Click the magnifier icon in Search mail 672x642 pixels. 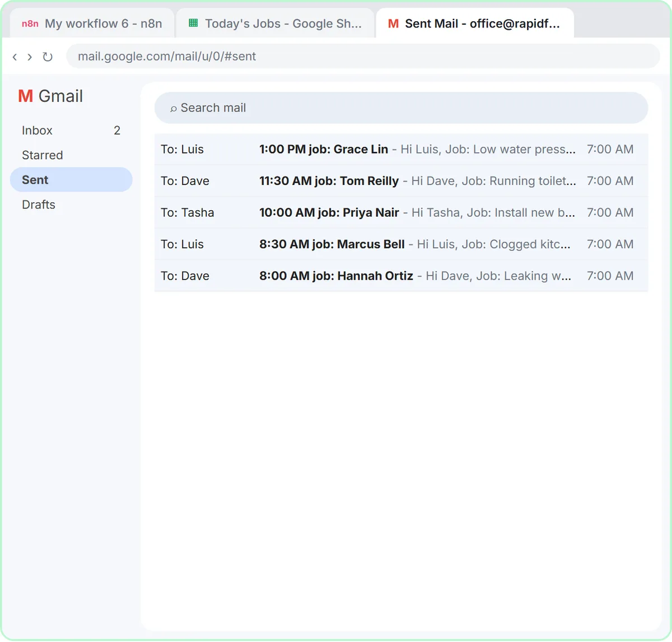(x=174, y=109)
